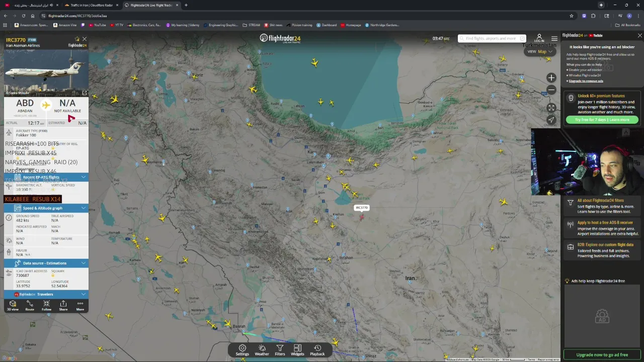Open the Widgets menu
The image size is (644, 362).
pos(297,350)
